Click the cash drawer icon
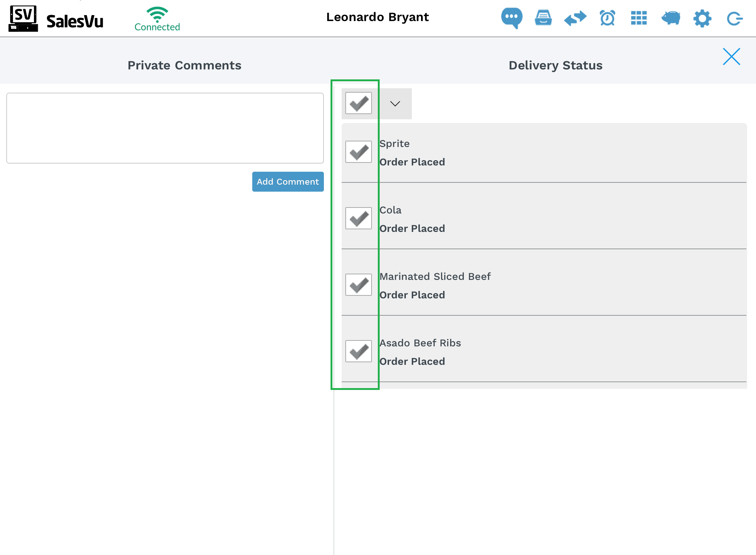This screenshot has height=555, width=756. pyautogui.click(x=543, y=18)
